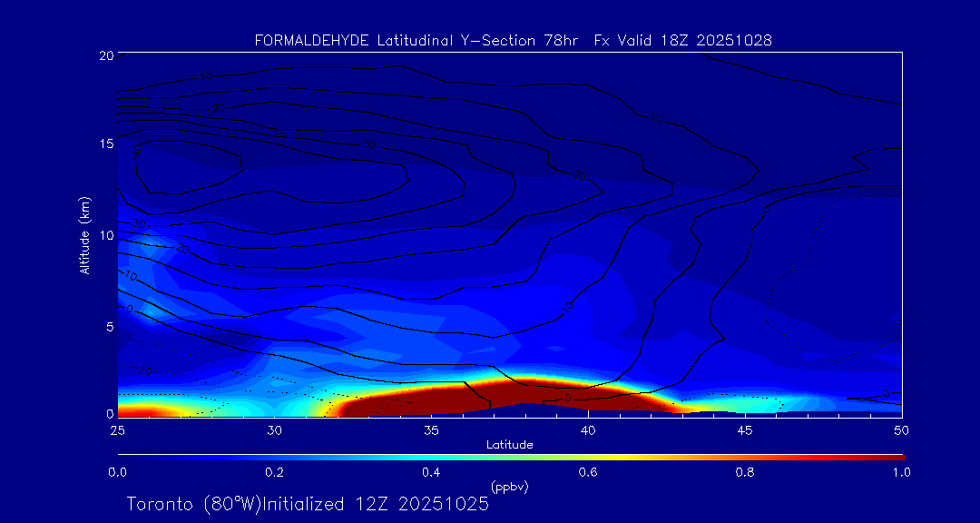
Task: Click the 1.0 label on the colorbar
Action: point(902,472)
